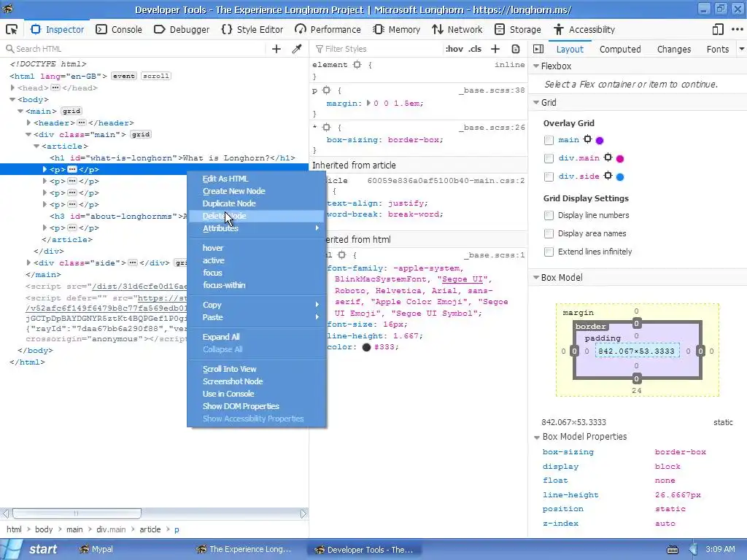Open the Memory tab
Screen dimensions: 747x560
[x=396, y=29]
